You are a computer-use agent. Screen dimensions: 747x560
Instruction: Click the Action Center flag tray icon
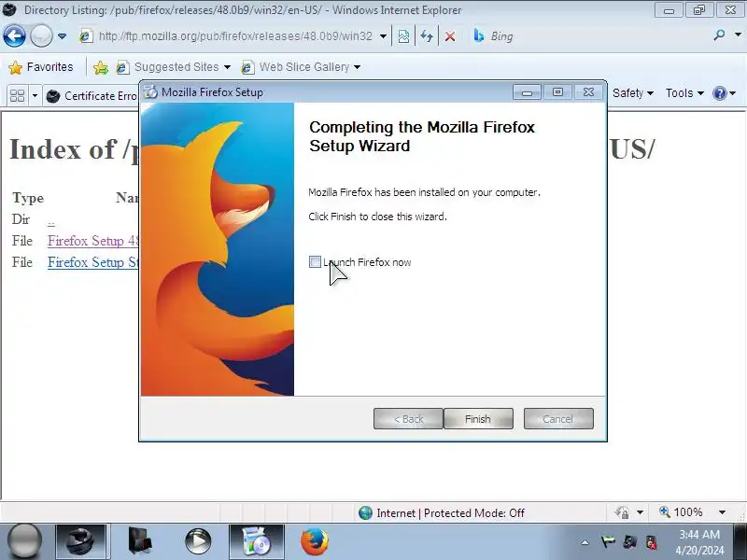[x=608, y=542]
